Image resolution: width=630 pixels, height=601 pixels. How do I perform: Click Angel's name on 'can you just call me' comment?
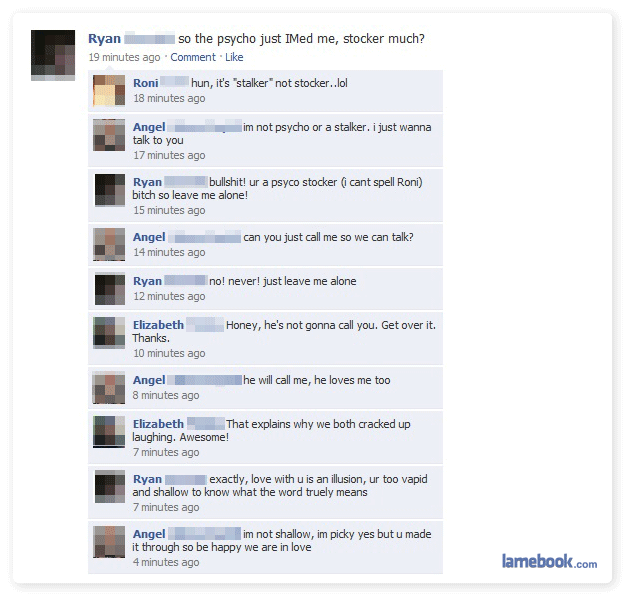(149, 237)
